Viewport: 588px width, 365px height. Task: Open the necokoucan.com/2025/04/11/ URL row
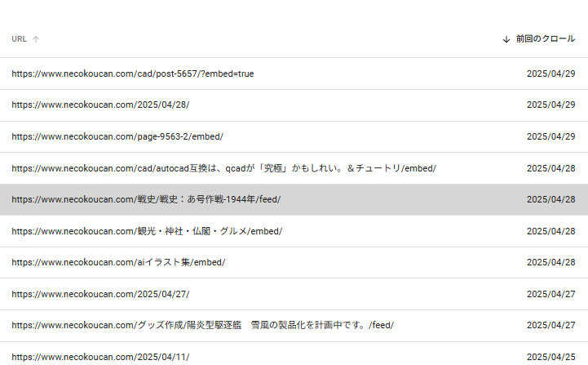(x=294, y=354)
